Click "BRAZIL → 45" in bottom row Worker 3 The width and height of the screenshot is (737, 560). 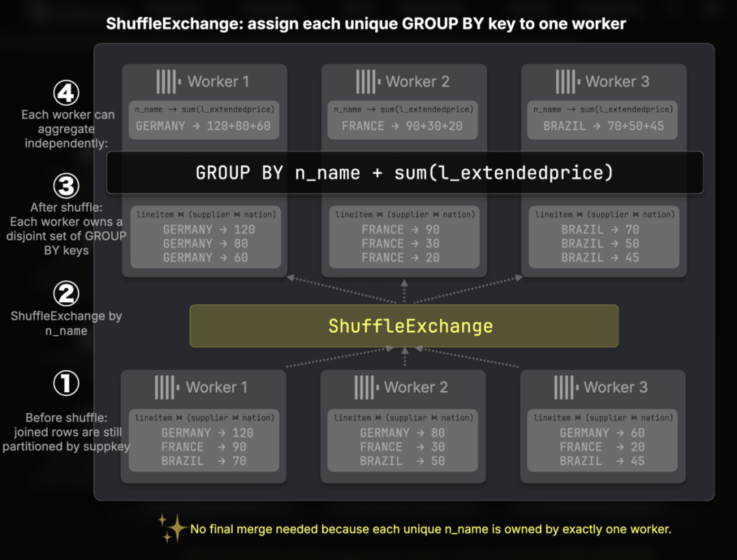pos(602,461)
